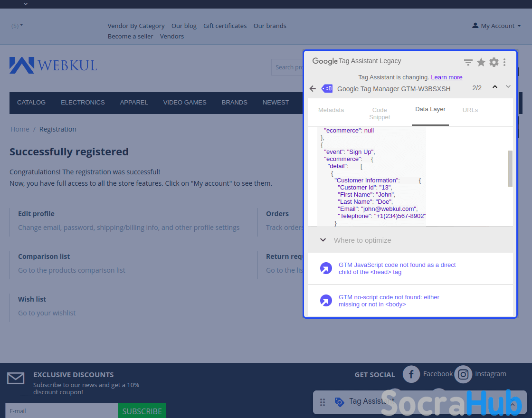This screenshot has width=532, height=418.
Task: Click the "Telephone" value line
Action: (x=382, y=216)
